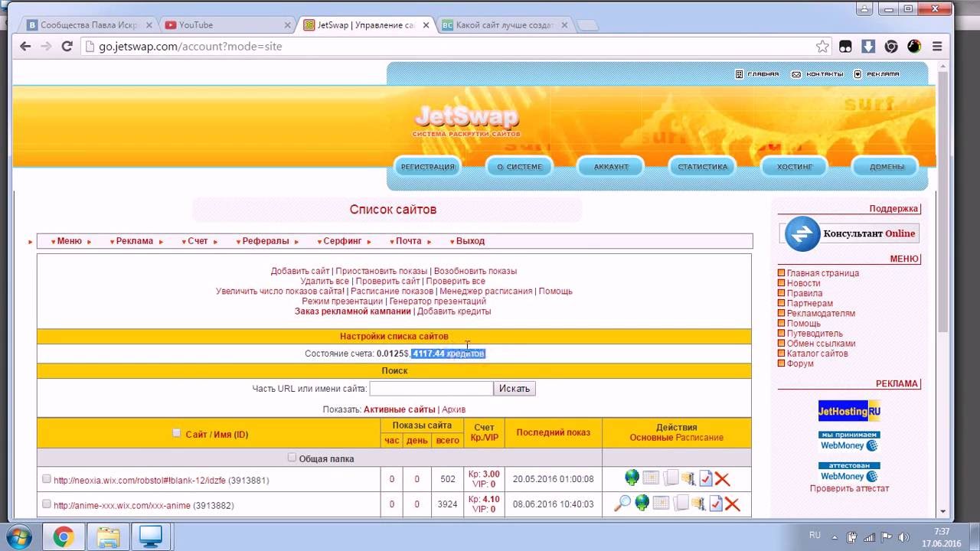
Task: Click the checkmark document icon in anime-xxx row
Action: [x=716, y=504]
